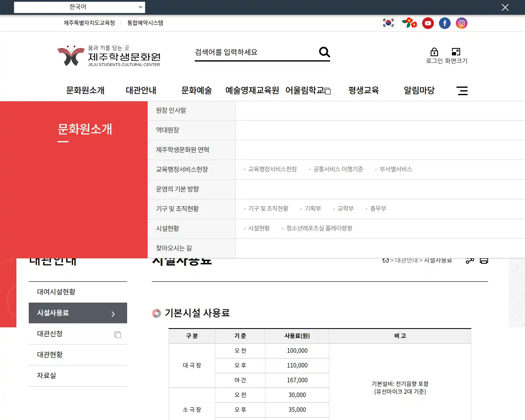The width and height of the screenshot is (525, 420).
Task: Click the 100,000 fee cell
Action: (297, 351)
